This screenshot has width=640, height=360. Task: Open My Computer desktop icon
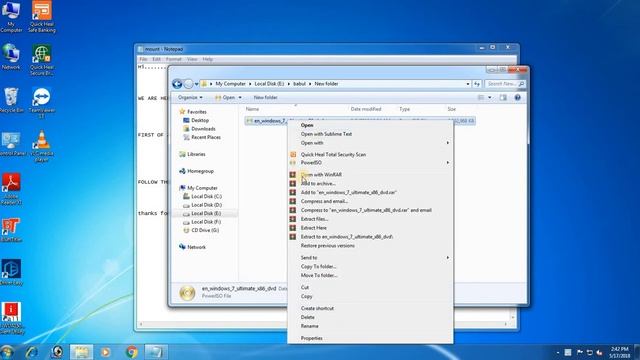[x=11, y=16]
